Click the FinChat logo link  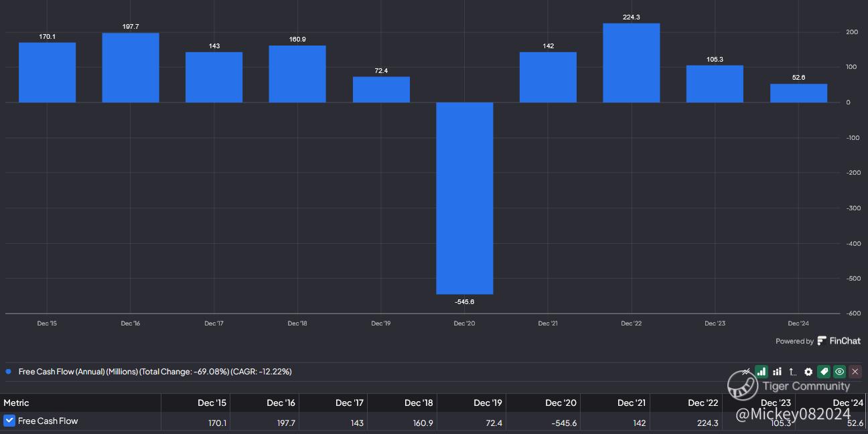pyautogui.click(x=839, y=341)
